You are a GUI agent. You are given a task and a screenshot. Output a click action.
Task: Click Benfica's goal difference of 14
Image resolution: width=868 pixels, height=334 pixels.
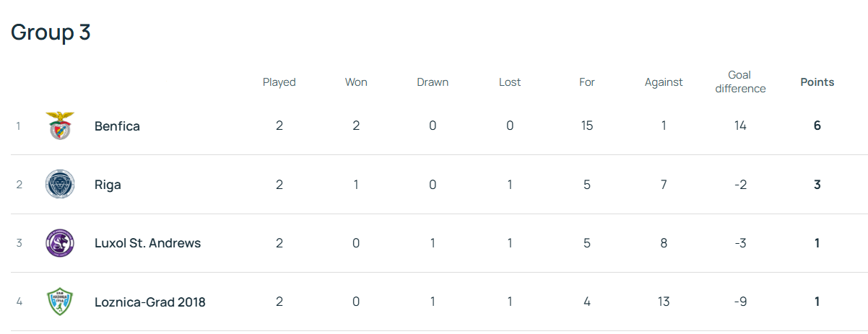[x=740, y=126]
